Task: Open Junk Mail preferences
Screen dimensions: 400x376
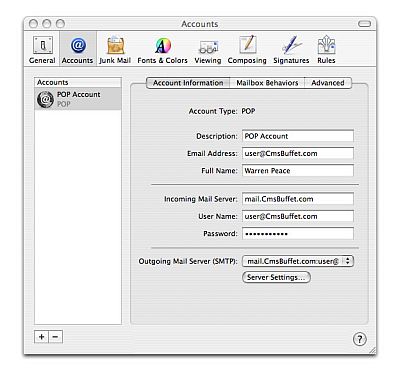Action: 115,50
